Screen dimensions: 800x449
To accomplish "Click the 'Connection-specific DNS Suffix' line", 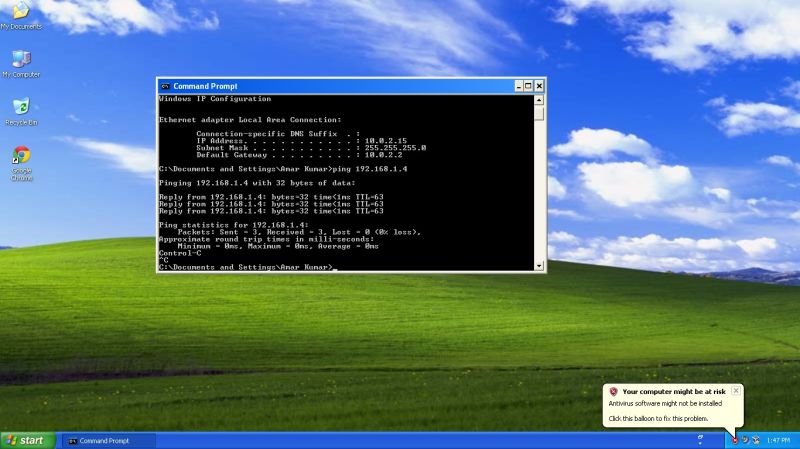I will click(278, 134).
